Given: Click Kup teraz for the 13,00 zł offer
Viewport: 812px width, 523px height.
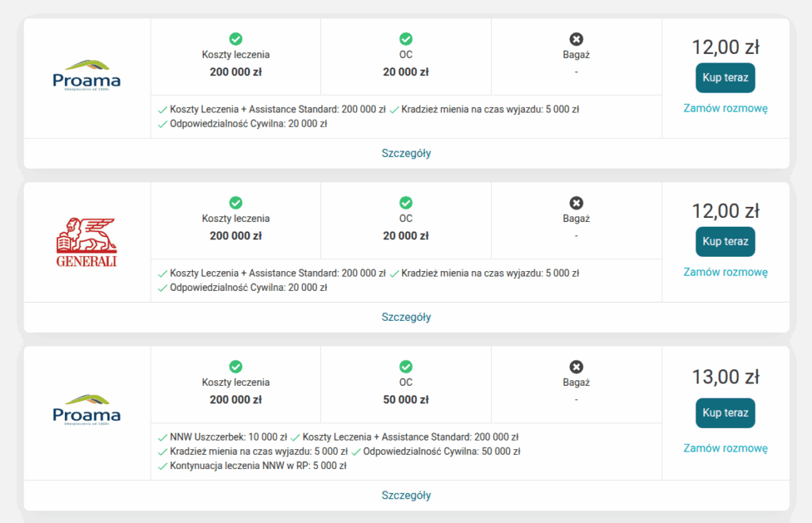Looking at the screenshot, I should tap(725, 413).
